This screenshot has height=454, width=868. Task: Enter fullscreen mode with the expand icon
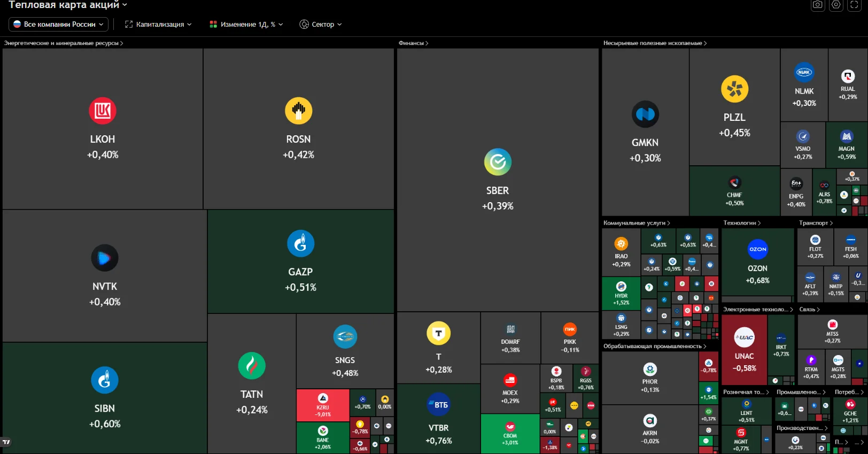coord(854,5)
